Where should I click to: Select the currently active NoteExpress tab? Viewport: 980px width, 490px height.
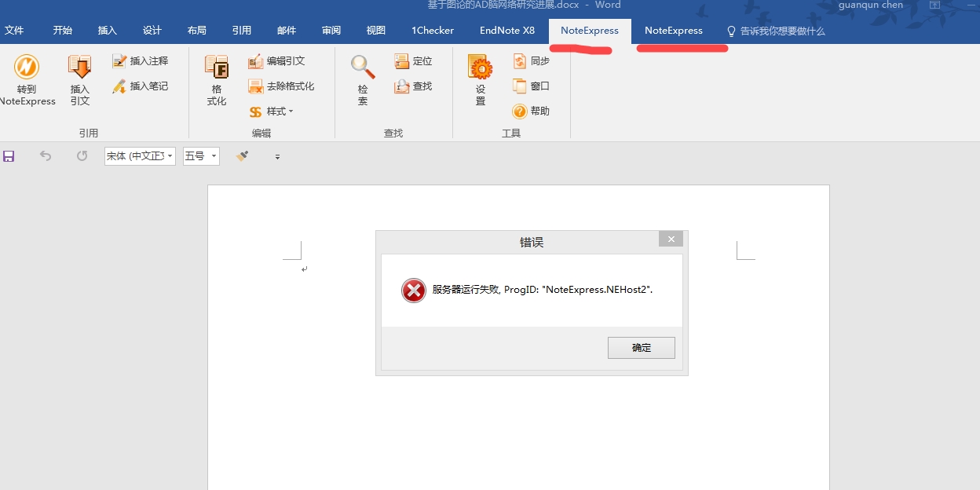590,31
